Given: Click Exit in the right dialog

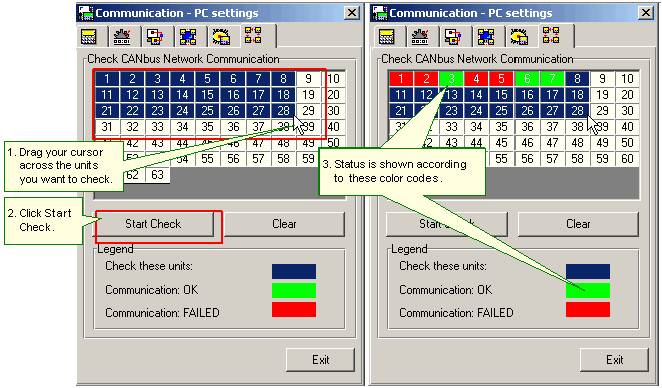Looking at the screenshot, I should click(614, 360).
